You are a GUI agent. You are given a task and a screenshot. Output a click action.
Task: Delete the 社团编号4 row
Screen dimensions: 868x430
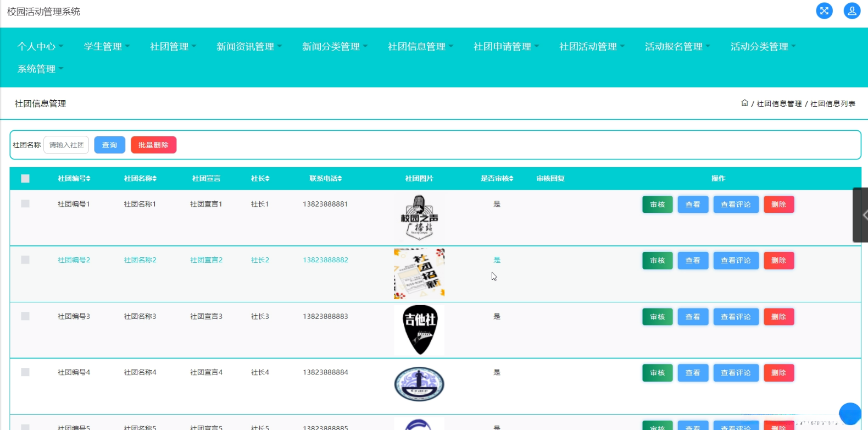tap(779, 373)
